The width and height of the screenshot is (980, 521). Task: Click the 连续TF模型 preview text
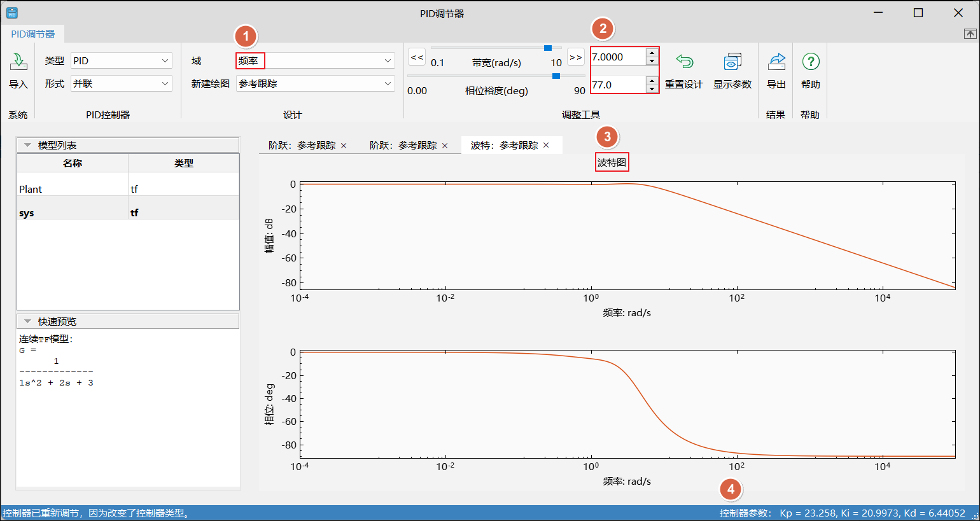[x=46, y=338]
